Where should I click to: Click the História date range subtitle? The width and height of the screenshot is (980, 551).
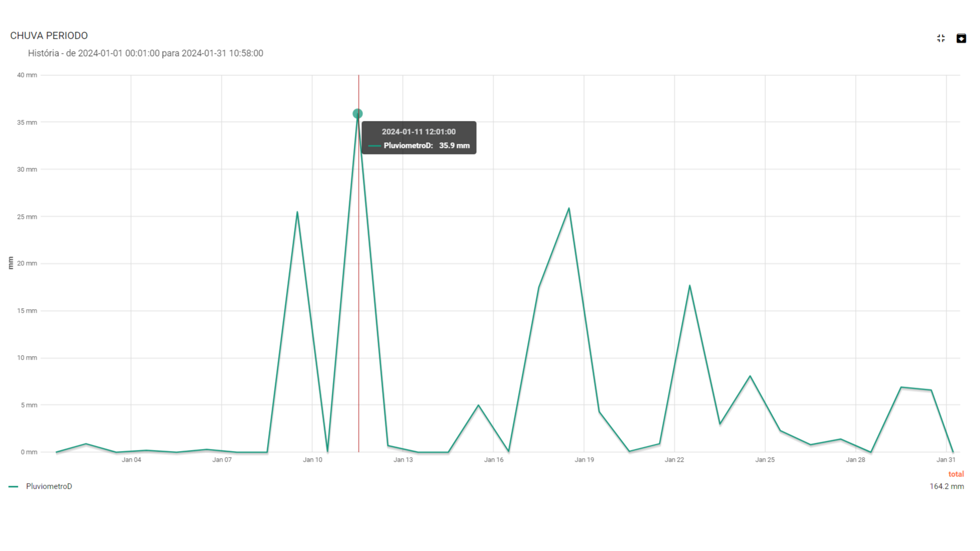(x=145, y=53)
